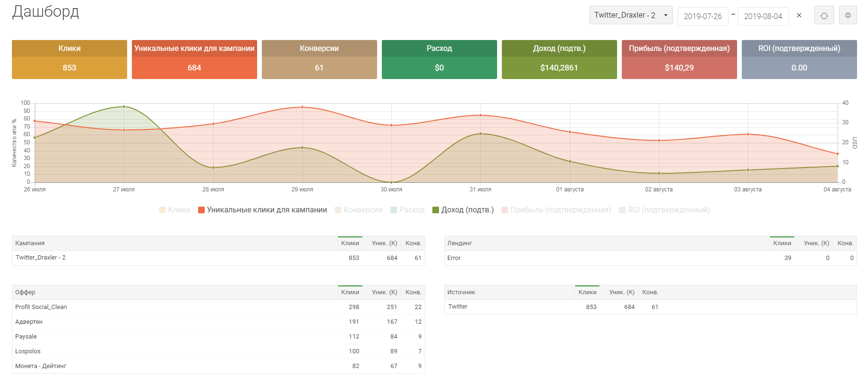Click the 27 июля income data point
The image size is (868, 389).
click(124, 107)
